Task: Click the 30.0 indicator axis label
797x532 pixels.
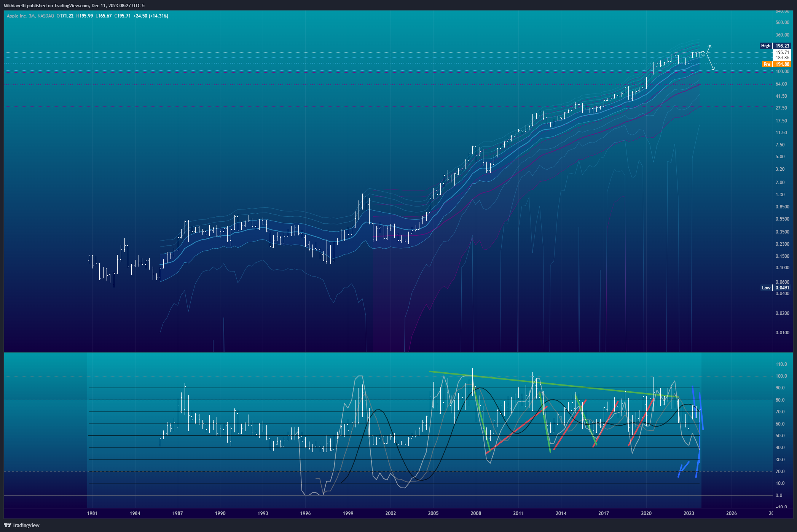Action: 780,460
